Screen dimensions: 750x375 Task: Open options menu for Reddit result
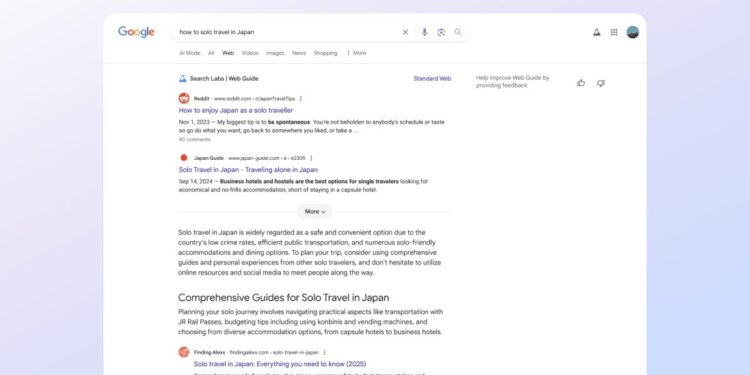[300, 99]
